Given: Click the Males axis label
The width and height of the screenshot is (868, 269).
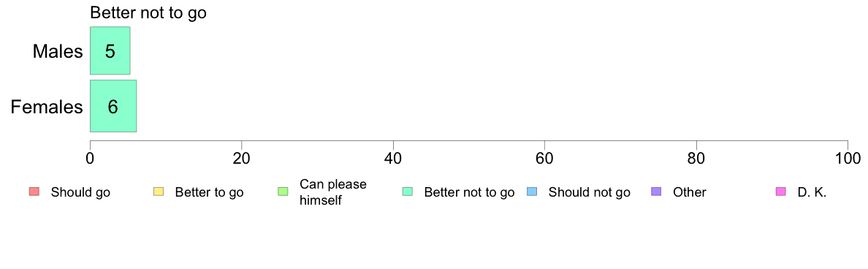Looking at the screenshot, I should (58, 51).
